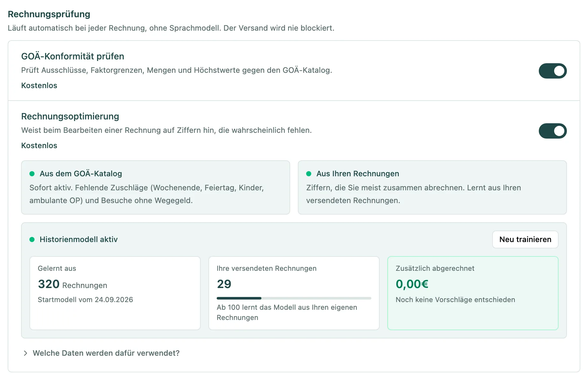Image resolution: width=588 pixels, height=380 pixels.
Task: Click the chevron before 'Welche Daten werden'
Action: pyautogui.click(x=25, y=353)
